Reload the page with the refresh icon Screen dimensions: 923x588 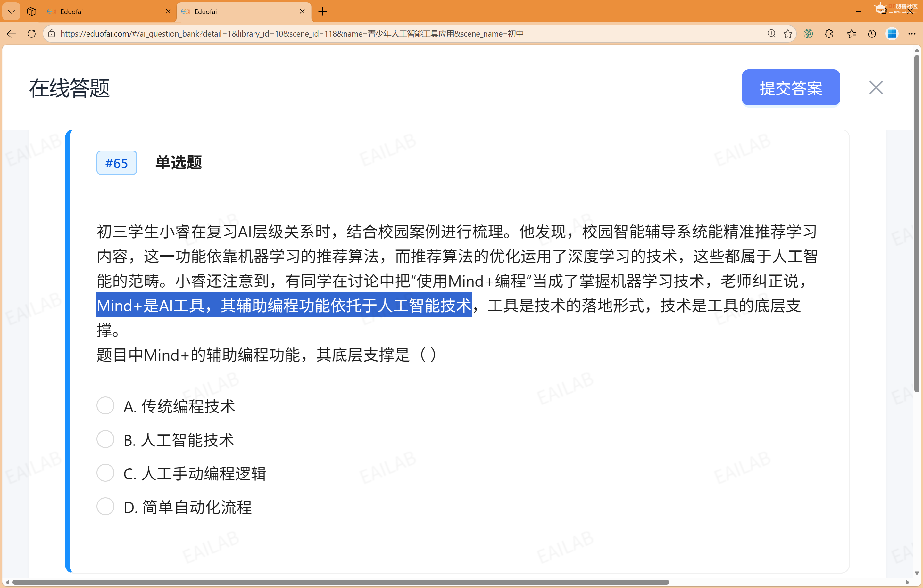click(31, 34)
